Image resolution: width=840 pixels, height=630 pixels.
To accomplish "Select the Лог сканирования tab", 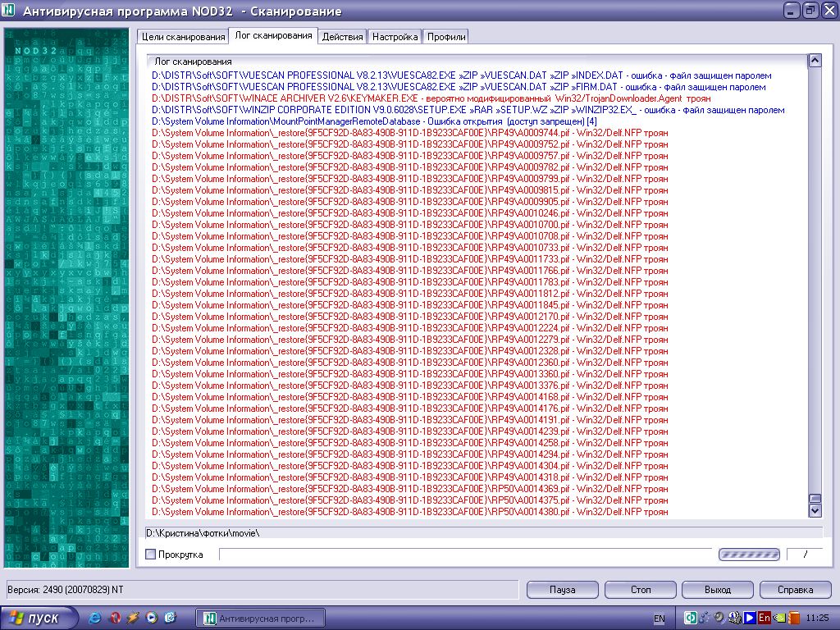I will point(273,35).
